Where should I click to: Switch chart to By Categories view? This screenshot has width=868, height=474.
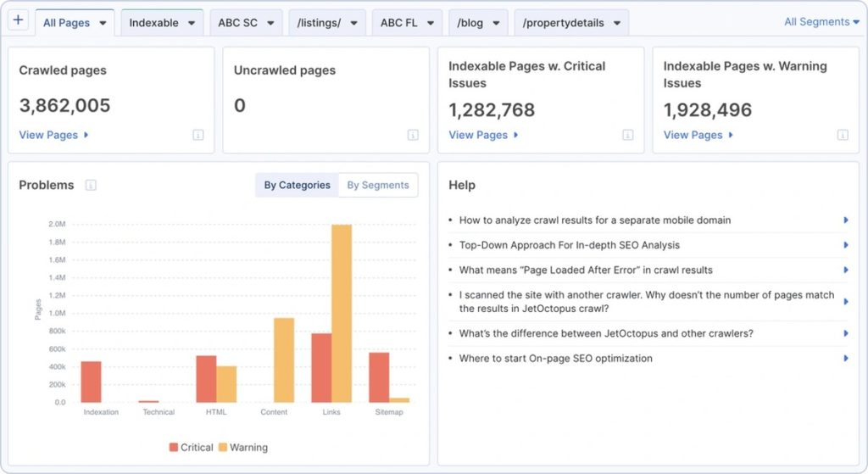pyautogui.click(x=297, y=185)
